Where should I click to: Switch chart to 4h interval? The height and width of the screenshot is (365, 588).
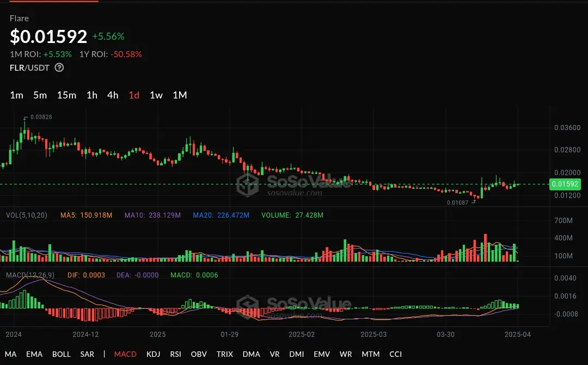113,95
